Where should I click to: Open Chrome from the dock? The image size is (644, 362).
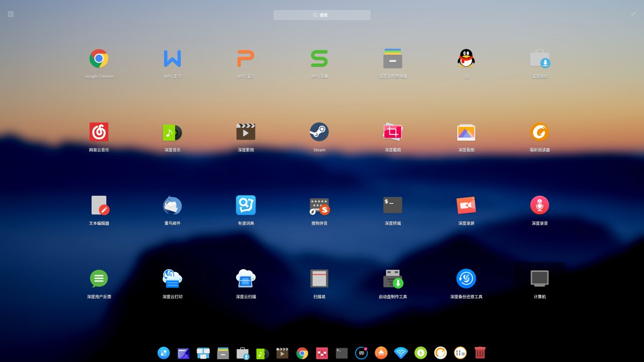point(302,353)
